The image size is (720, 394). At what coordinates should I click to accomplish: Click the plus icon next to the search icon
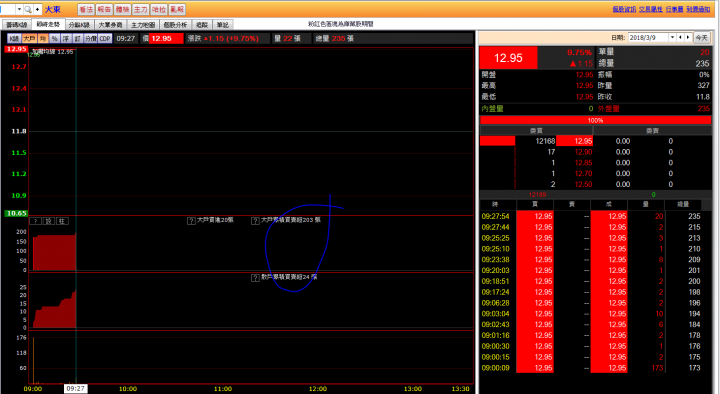[38, 9]
